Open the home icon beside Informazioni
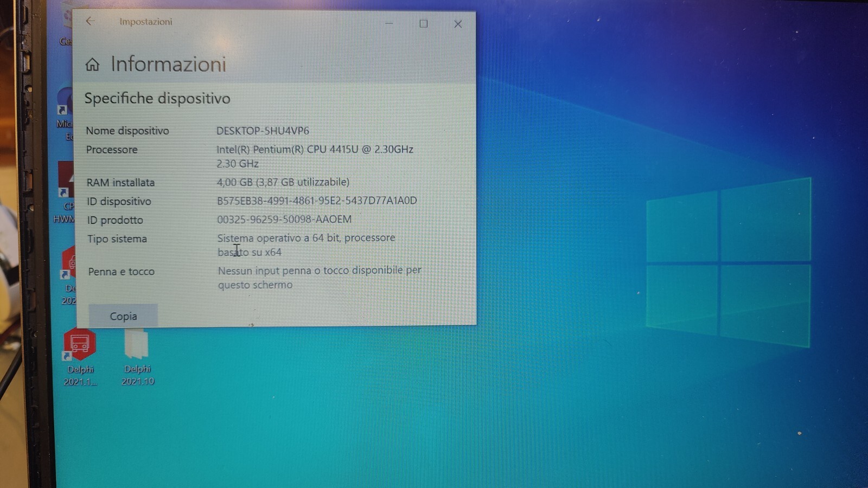Viewport: 868px width, 488px height. 92,65
